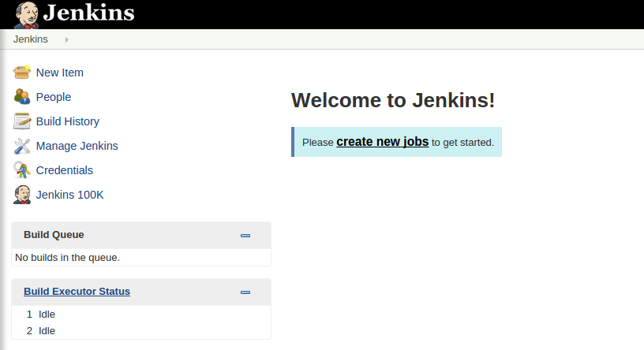Click the Jenkins 100K butler icon
The image size is (644, 350).
[x=22, y=195]
